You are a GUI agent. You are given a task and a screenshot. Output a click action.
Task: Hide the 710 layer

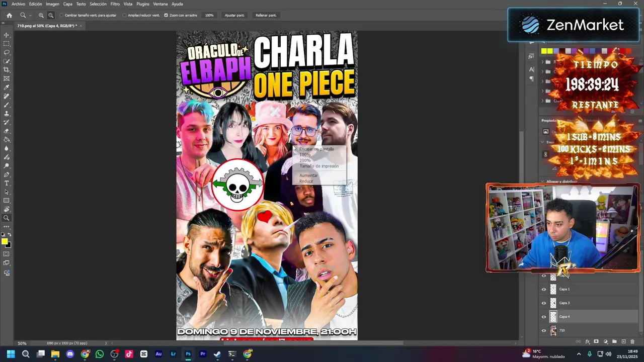tap(543, 330)
